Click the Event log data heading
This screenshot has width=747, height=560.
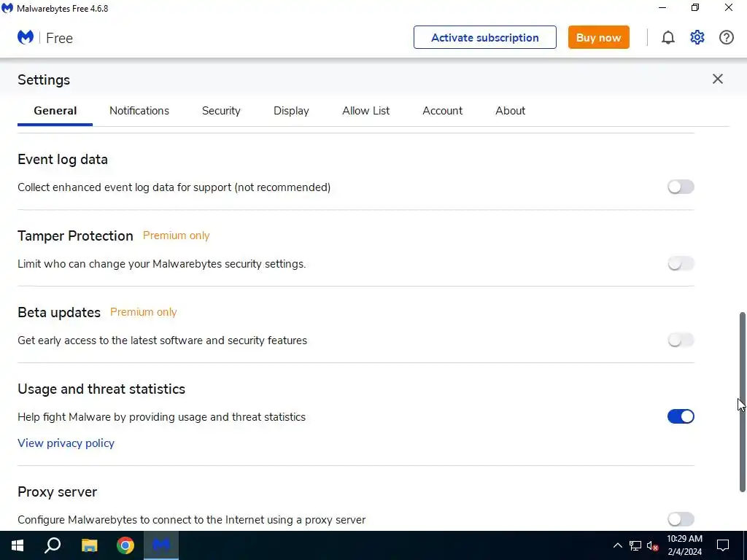[63, 159]
